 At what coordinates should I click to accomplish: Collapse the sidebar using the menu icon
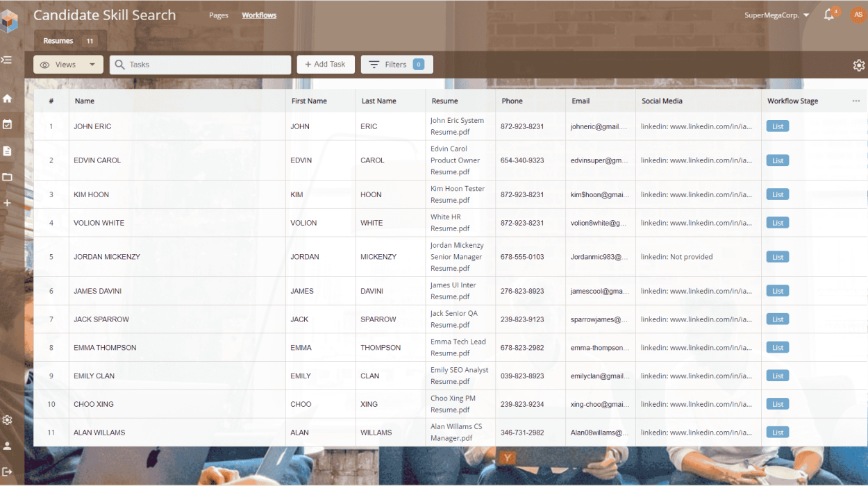[7, 60]
